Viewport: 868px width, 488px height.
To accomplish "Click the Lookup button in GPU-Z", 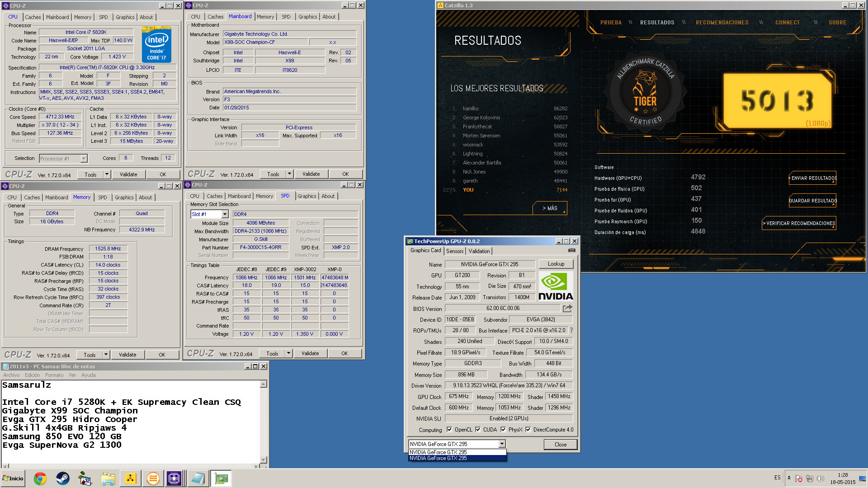I will tap(556, 264).
